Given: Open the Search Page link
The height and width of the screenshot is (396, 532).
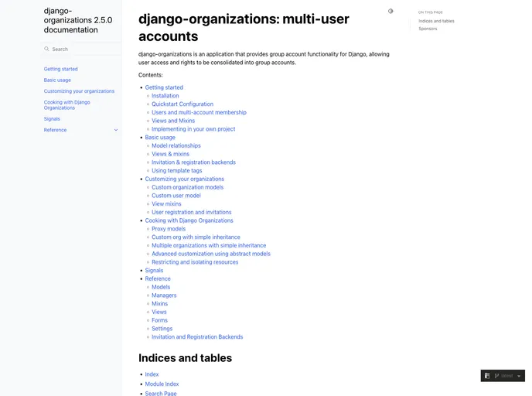Looking at the screenshot, I should pos(161,393).
